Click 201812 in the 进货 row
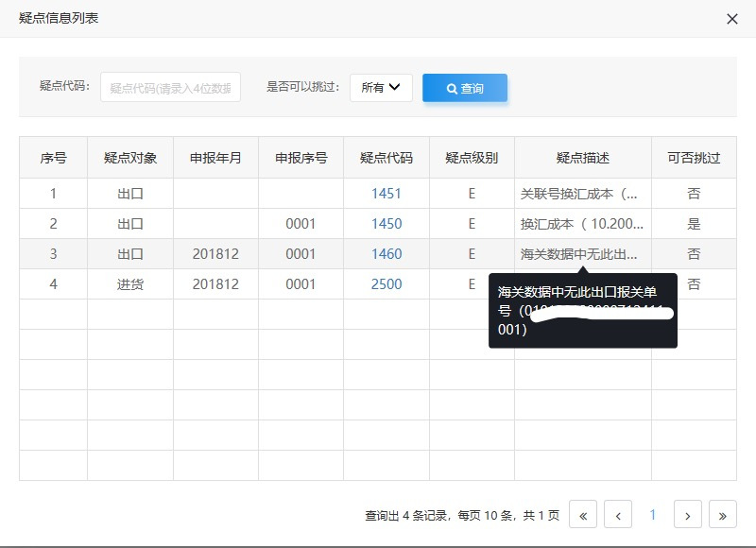 click(x=215, y=284)
